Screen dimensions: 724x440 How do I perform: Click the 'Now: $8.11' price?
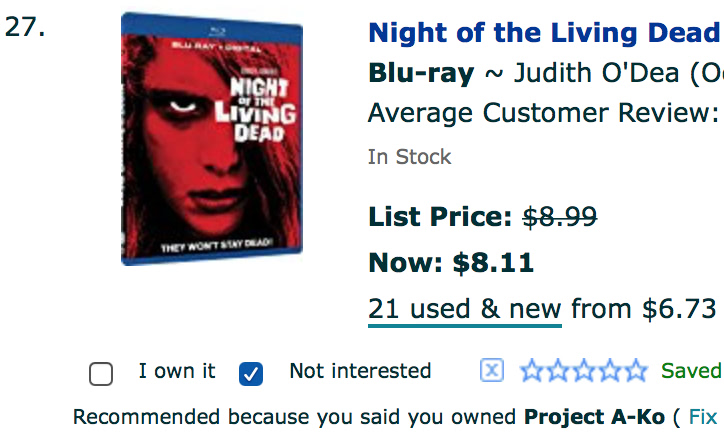tap(451, 263)
